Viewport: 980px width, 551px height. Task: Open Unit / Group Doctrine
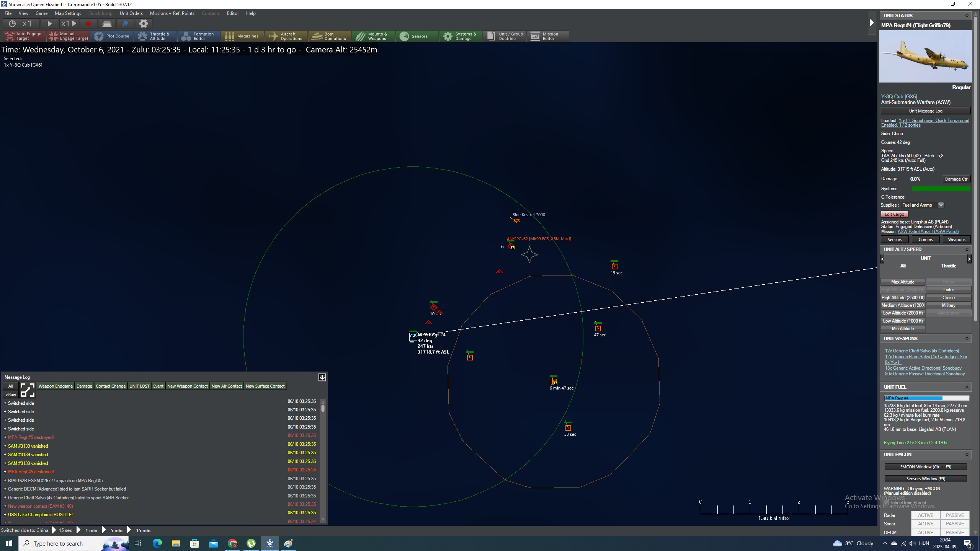click(x=505, y=36)
